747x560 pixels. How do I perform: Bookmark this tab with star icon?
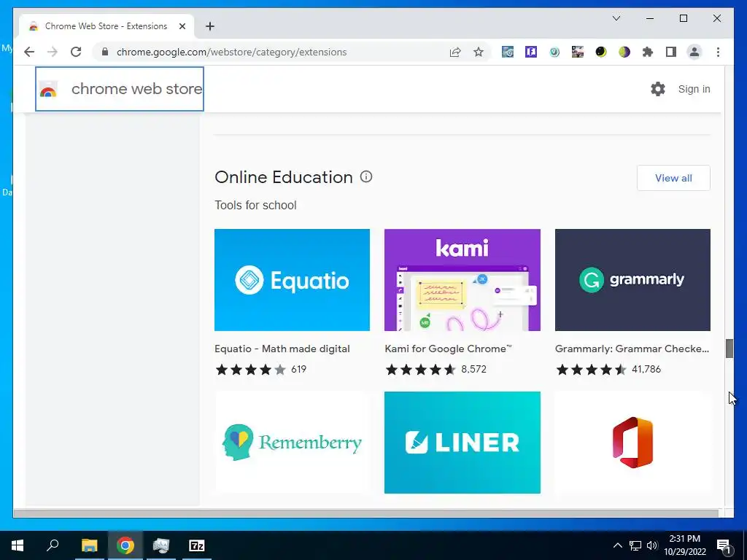[479, 52]
